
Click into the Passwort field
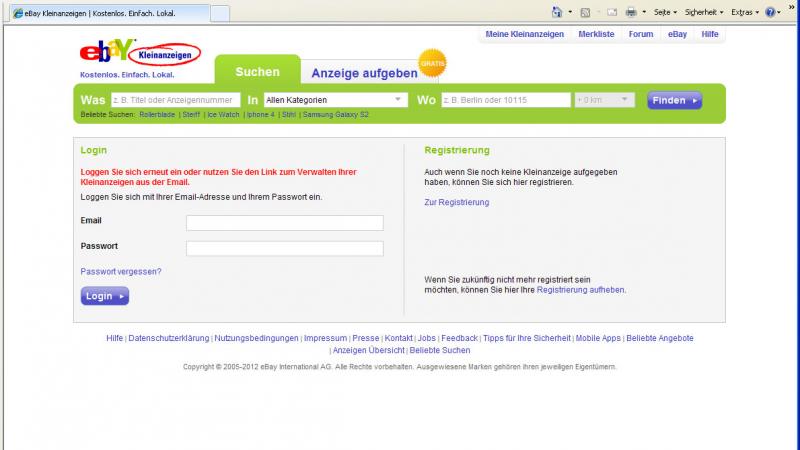(x=284, y=248)
